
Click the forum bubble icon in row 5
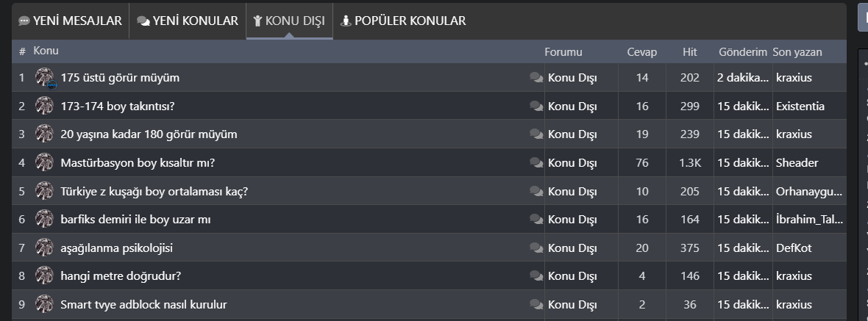(536, 192)
